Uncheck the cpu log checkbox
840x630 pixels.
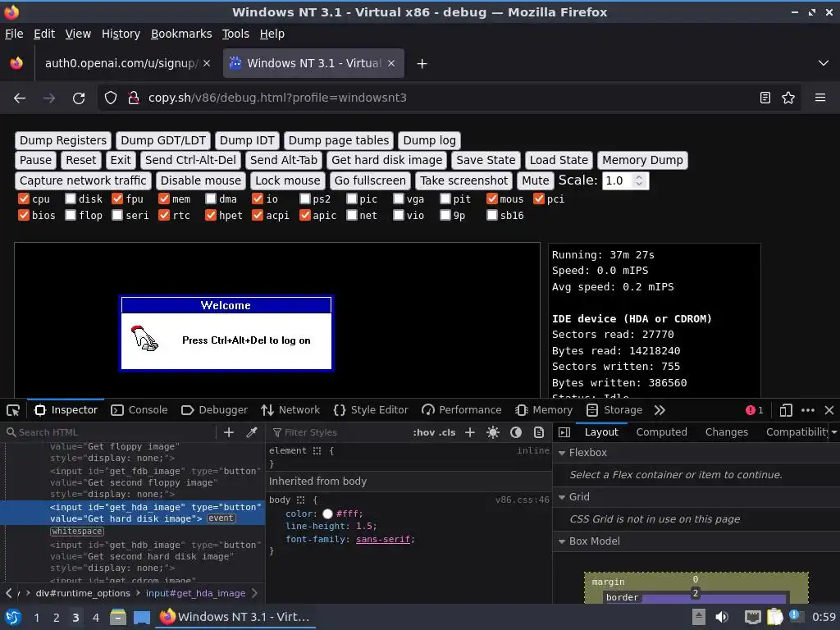tap(24, 199)
